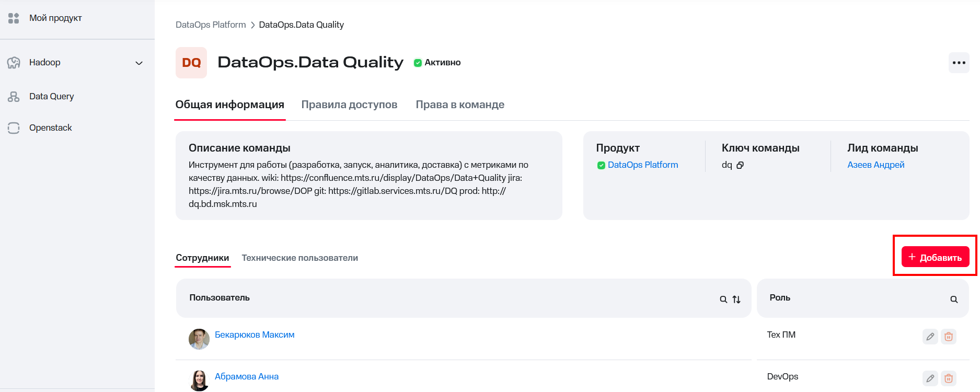Copy the team key dq

pyautogui.click(x=740, y=165)
